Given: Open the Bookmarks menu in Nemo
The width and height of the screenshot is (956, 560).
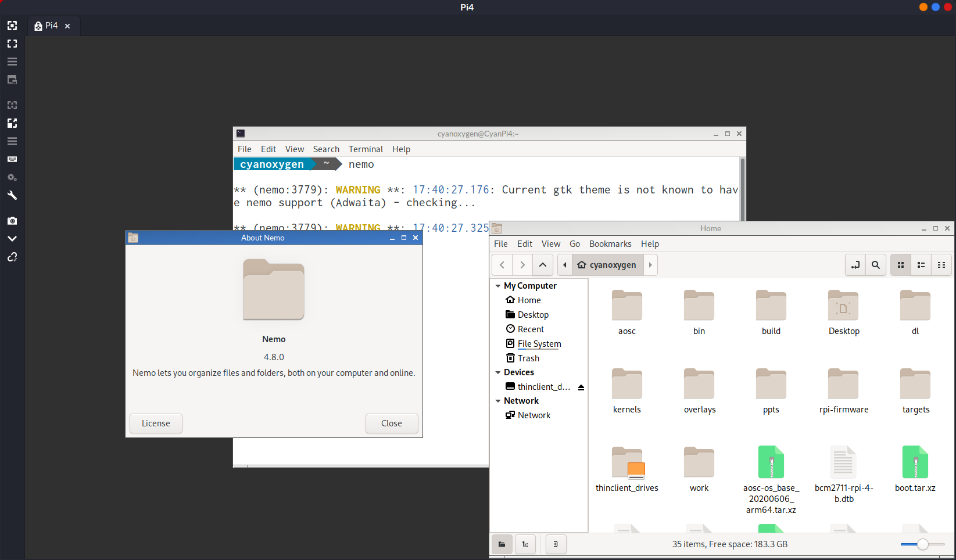Looking at the screenshot, I should [610, 244].
